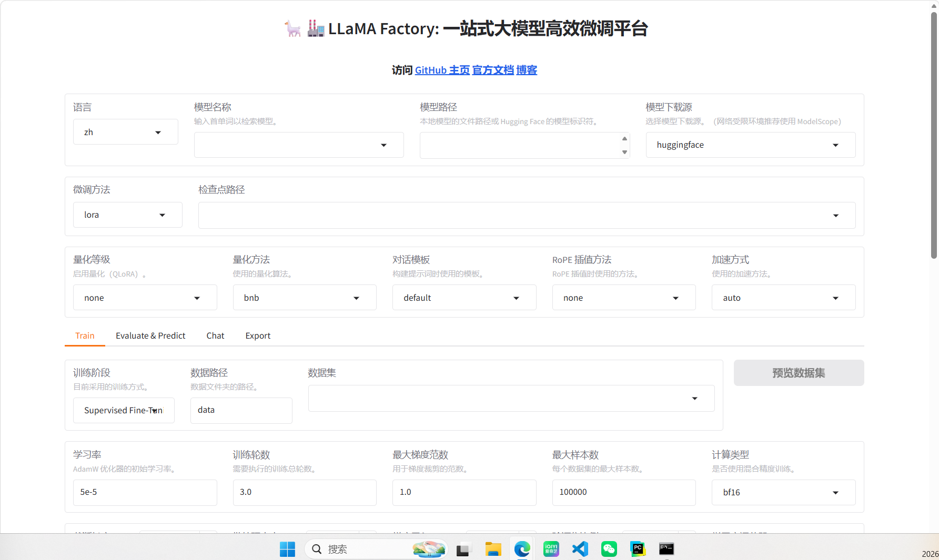Click the 最大梯度范数 field showing 1.0
Screen dimensions: 939x560
click(x=464, y=492)
